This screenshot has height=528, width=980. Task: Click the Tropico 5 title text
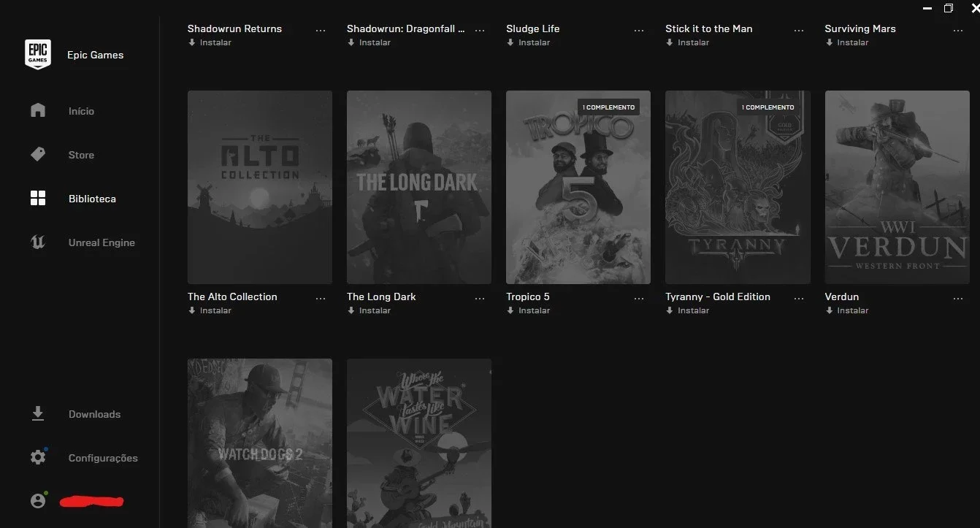528,296
